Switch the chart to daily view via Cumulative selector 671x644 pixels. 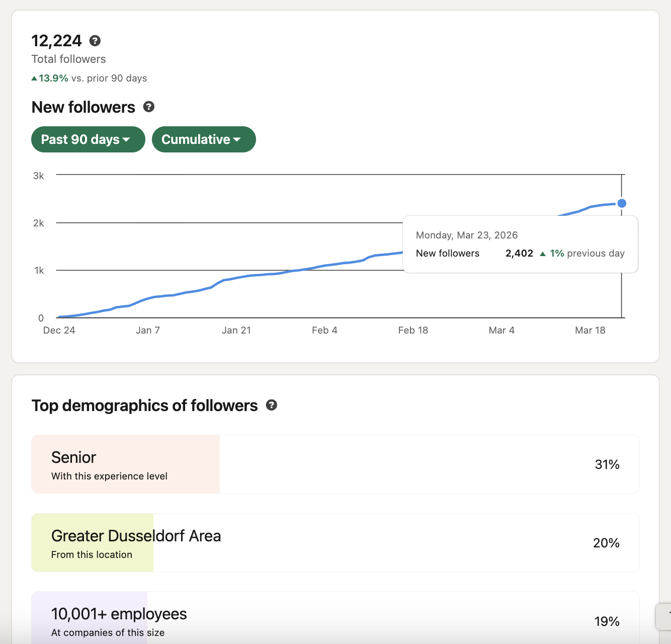coord(204,139)
